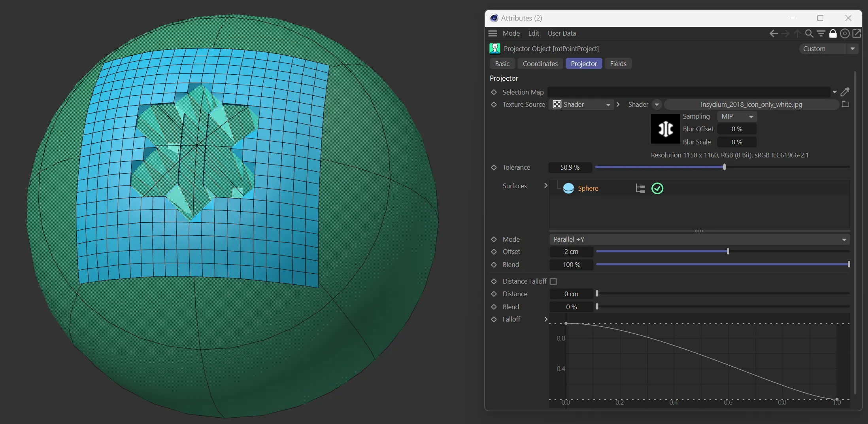Open the User Data menu

[561, 34]
